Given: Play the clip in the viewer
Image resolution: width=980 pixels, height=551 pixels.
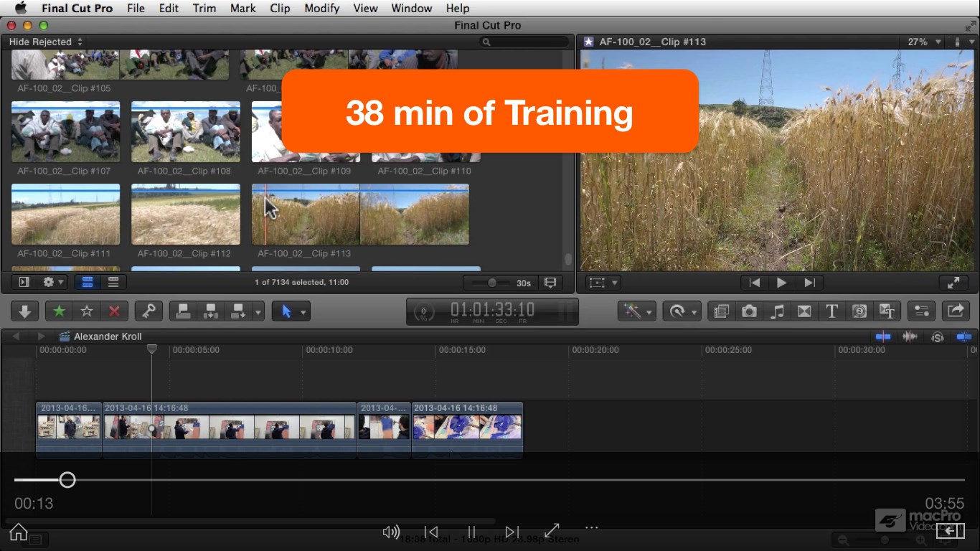Looking at the screenshot, I should tap(781, 283).
